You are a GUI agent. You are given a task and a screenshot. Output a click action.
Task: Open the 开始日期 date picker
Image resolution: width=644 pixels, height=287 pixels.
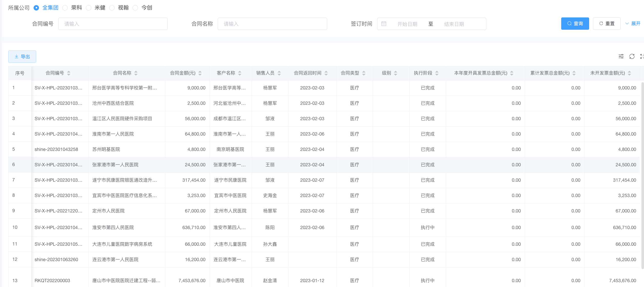point(407,24)
